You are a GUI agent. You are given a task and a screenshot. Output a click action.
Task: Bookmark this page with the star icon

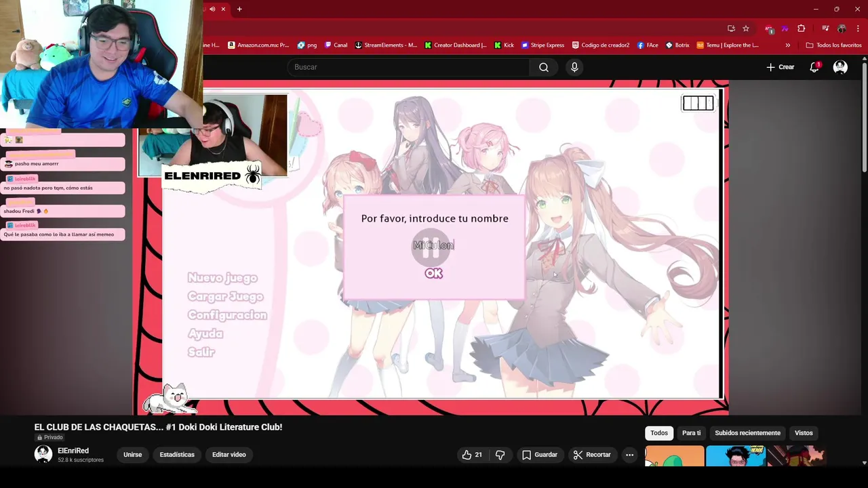[746, 28]
